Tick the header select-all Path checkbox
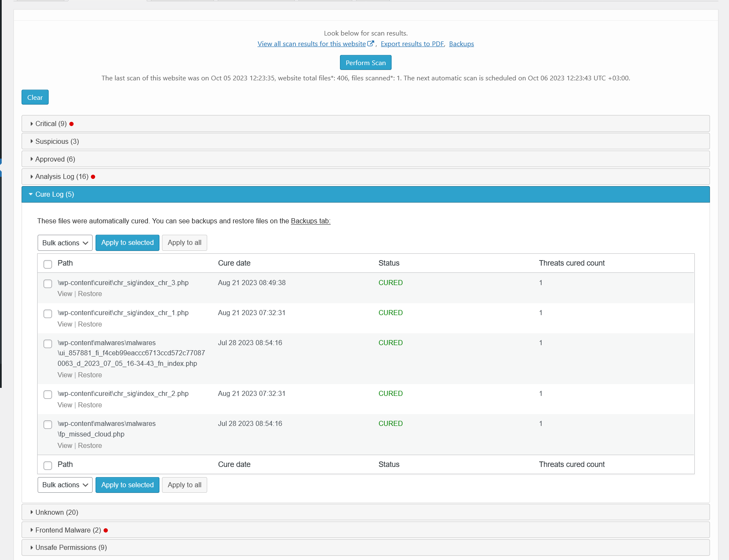Image resolution: width=729 pixels, height=560 pixels. tap(48, 264)
